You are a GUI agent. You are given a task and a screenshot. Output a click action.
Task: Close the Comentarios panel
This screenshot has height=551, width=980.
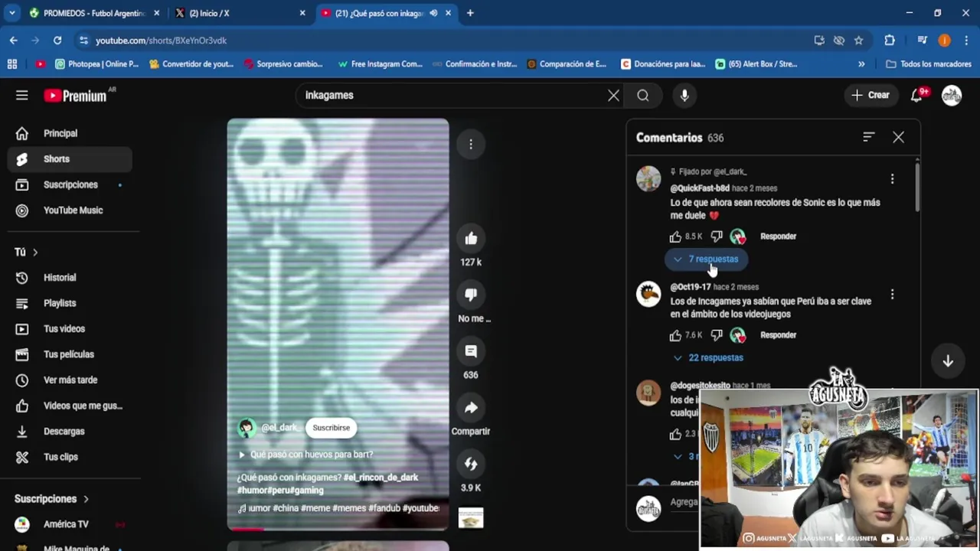click(898, 138)
